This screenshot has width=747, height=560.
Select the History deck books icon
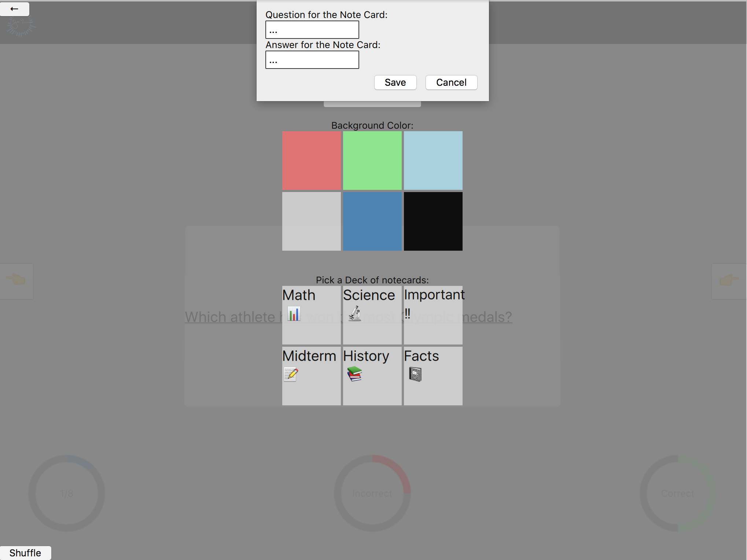[x=354, y=374]
